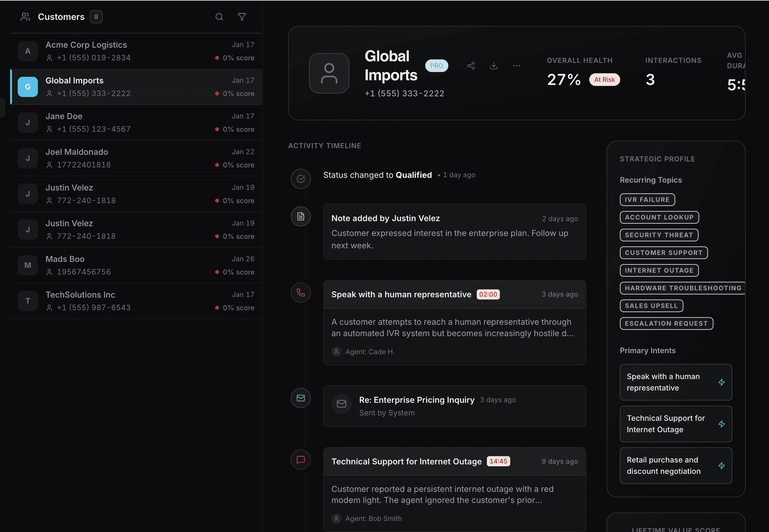Select Retail purchase and discount negotiation intent
The height and width of the screenshot is (532, 769).
pyautogui.click(x=675, y=466)
